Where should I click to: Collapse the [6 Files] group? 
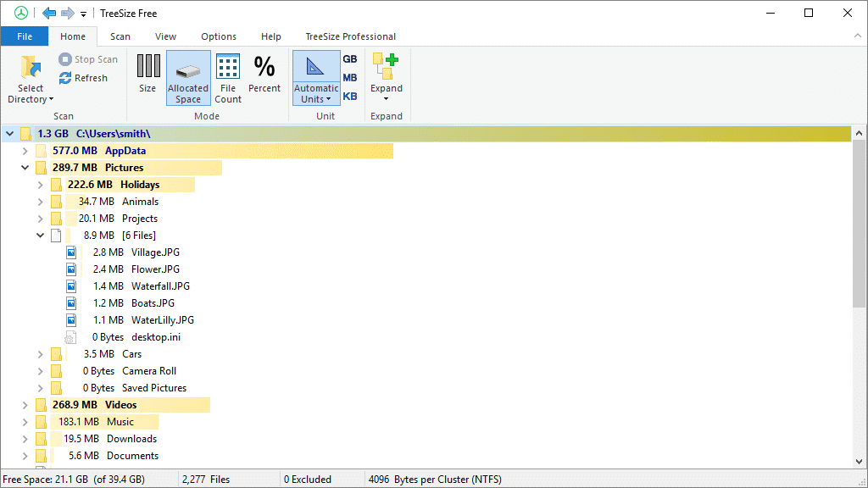[40, 236]
